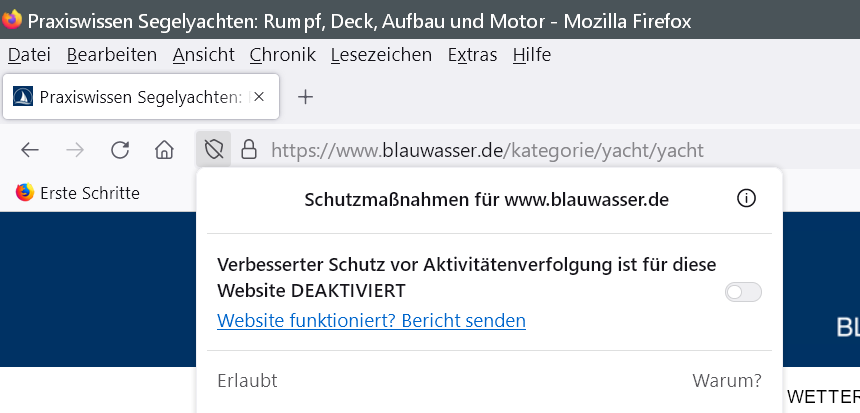The height and width of the screenshot is (413, 860).
Task: Reload the current page
Action: pos(120,150)
